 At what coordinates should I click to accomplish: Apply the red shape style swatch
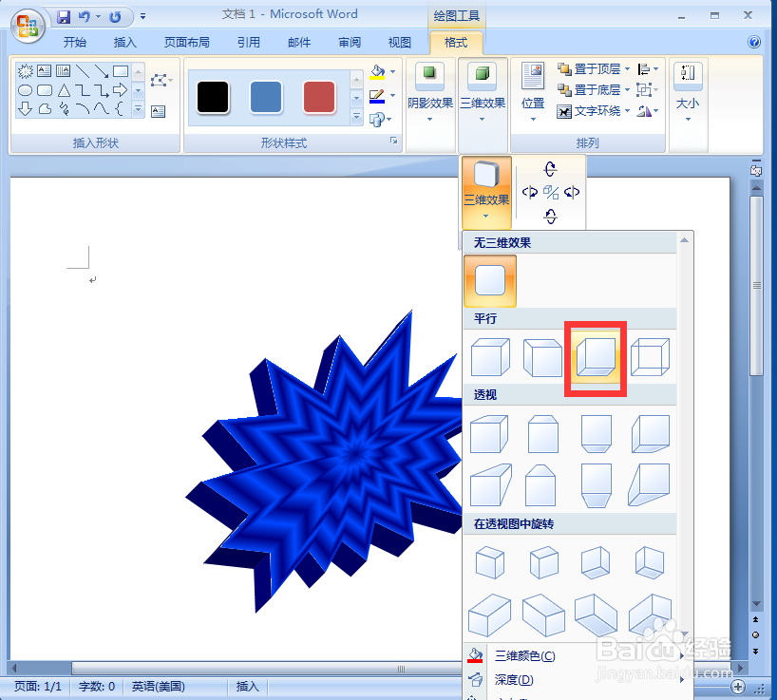(x=319, y=97)
